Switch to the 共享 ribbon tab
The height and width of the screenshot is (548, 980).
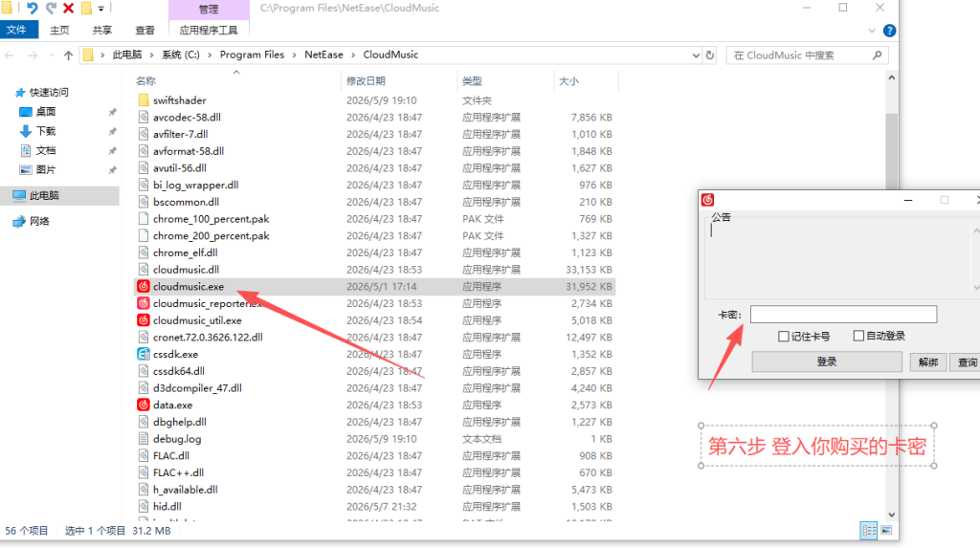tap(101, 30)
